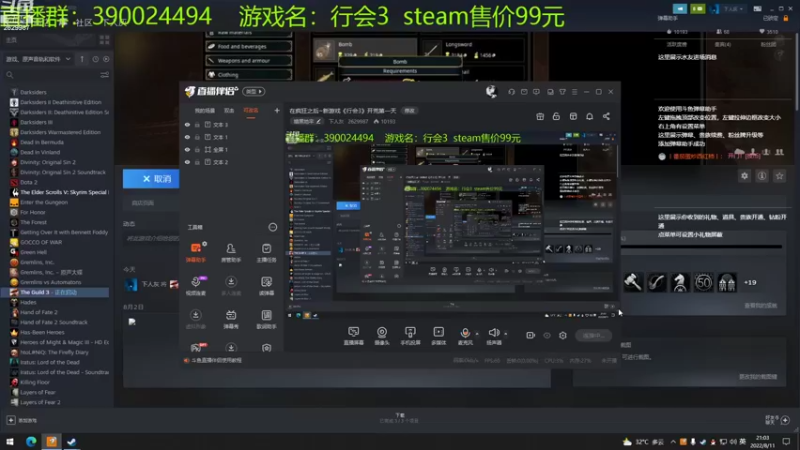Screen dimensions: 800x450
Task: Open the 歌词助手 tool in toolbox
Action: (266, 319)
